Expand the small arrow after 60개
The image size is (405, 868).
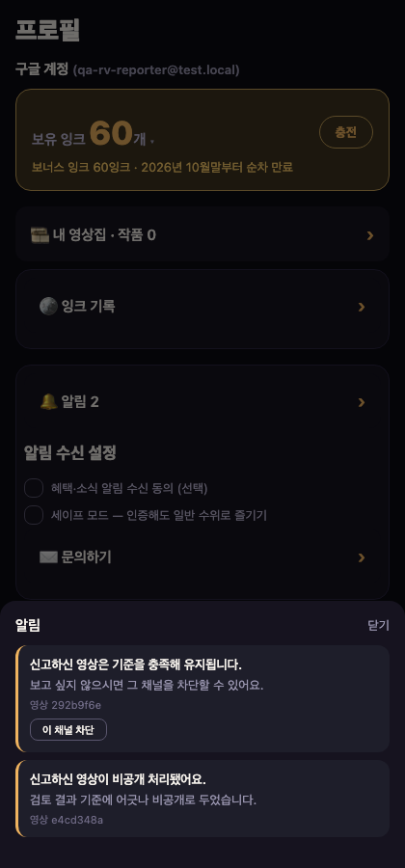(152, 142)
